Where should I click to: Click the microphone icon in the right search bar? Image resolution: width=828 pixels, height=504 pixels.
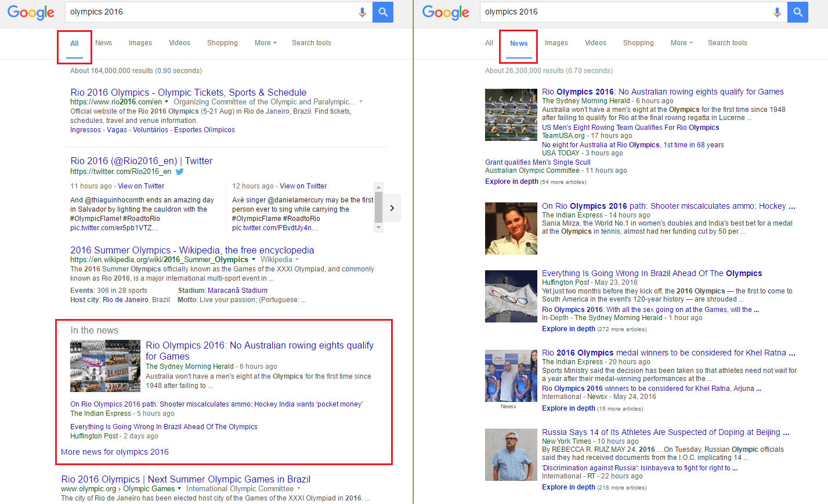pos(777,12)
